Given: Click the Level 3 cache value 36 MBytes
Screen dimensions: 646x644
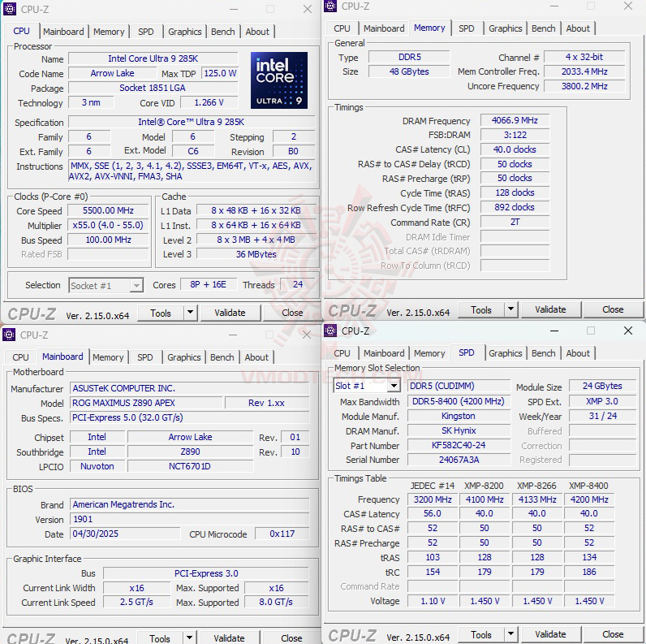Looking at the screenshot, I should [256, 254].
